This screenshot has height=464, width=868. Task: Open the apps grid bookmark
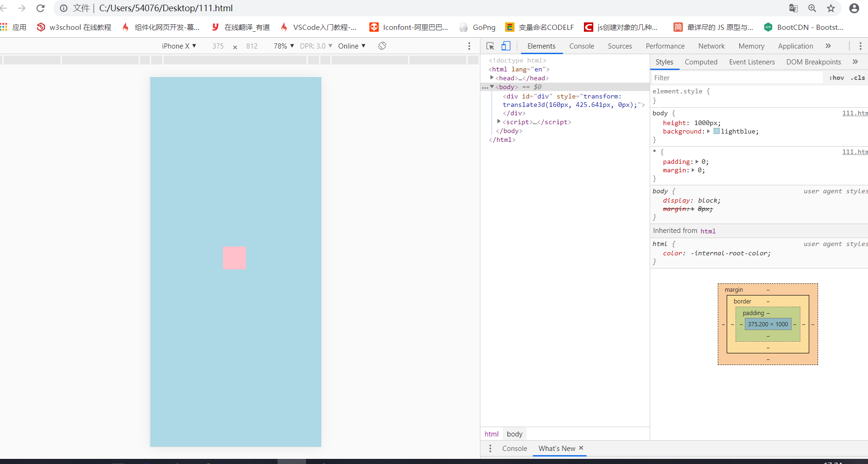pyautogui.click(x=14, y=28)
